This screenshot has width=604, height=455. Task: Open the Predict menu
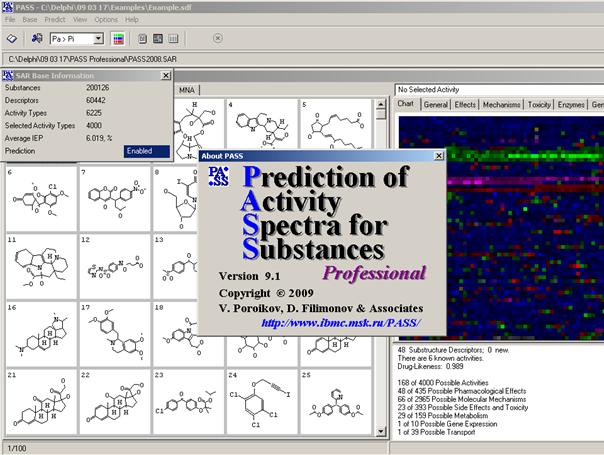[55, 19]
